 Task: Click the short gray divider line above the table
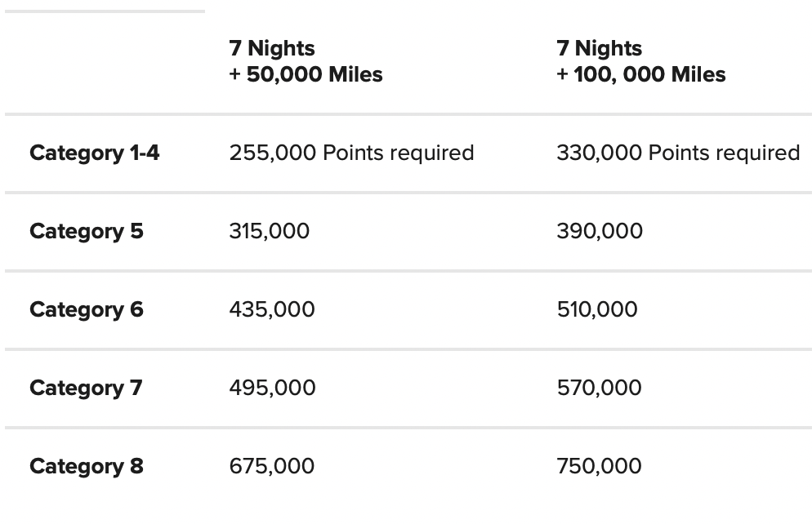105,11
